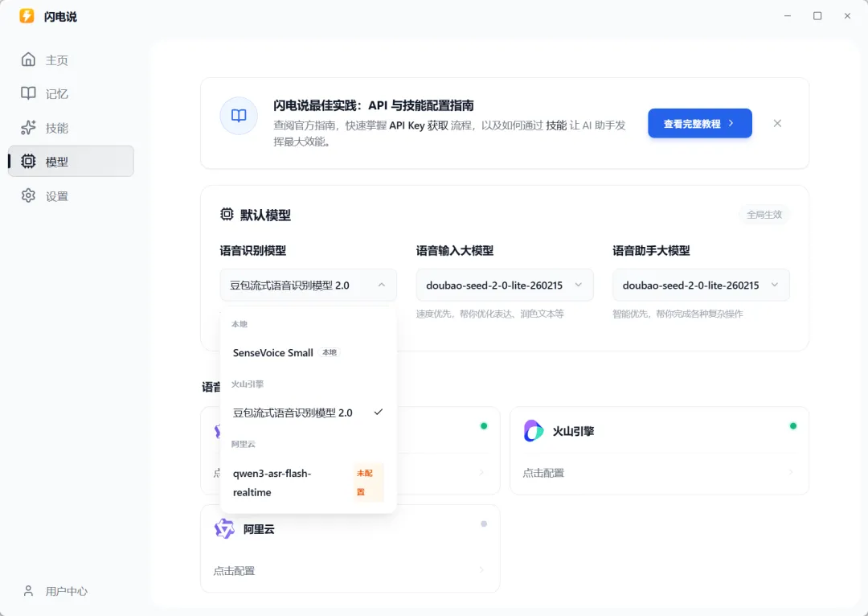Image resolution: width=868 pixels, height=616 pixels.
Task: Click the gear icon beside 设置
Action: tap(28, 195)
